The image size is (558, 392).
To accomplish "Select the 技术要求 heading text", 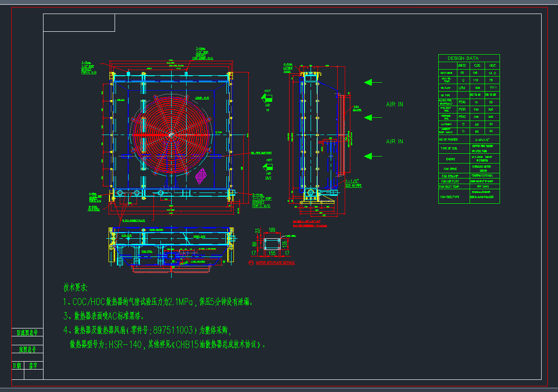I will [75, 287].
